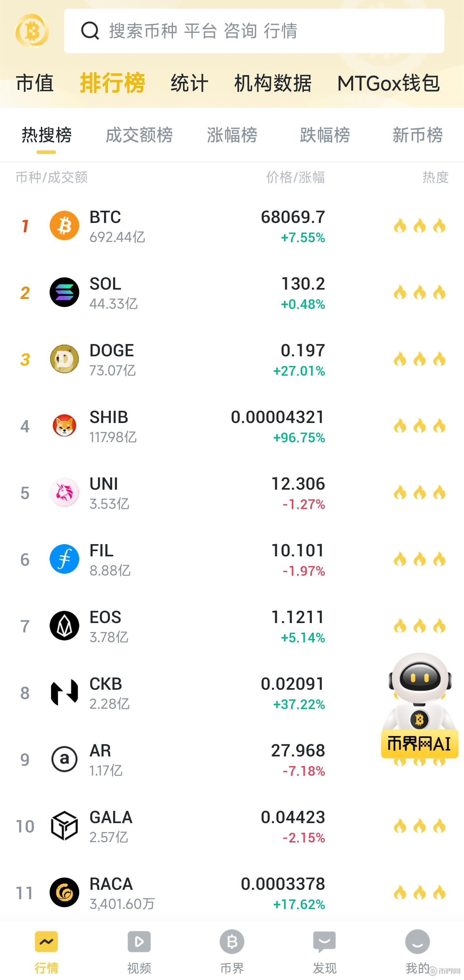Image resolution: width=464 pixels, height=980 pixels.
Task: Select the 涨幅榜 gainers list
Action: (232, 135)
